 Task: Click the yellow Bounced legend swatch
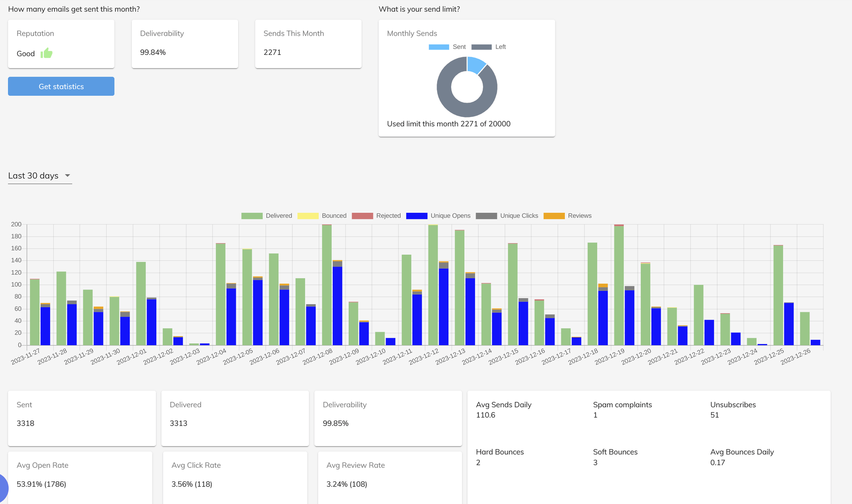[308, 216]
